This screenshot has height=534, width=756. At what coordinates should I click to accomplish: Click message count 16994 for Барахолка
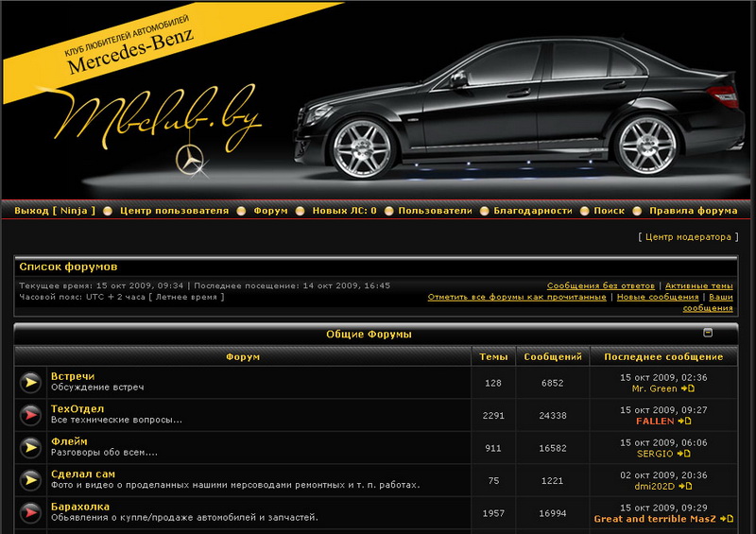click(x=553, y=513)
